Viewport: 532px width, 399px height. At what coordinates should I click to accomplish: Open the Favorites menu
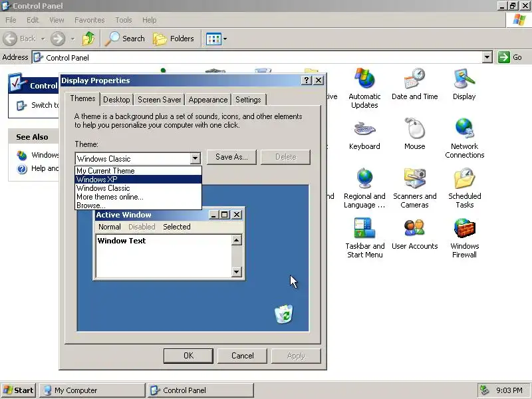pyautogui.click(x=90, y=20)
